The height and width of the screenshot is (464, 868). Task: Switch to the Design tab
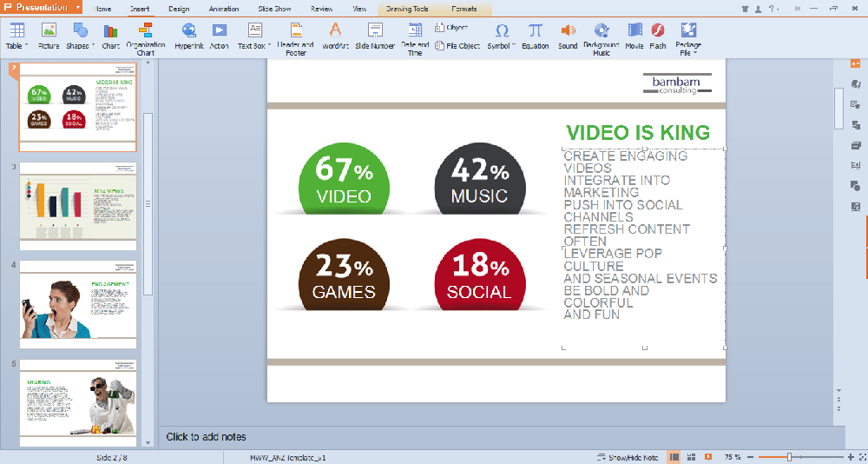[179, 9]
